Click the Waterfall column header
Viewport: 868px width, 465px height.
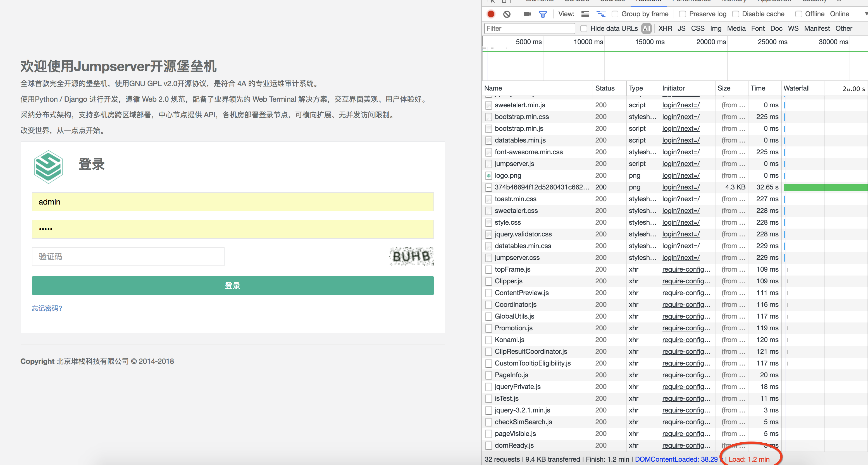tap(824, 88)
